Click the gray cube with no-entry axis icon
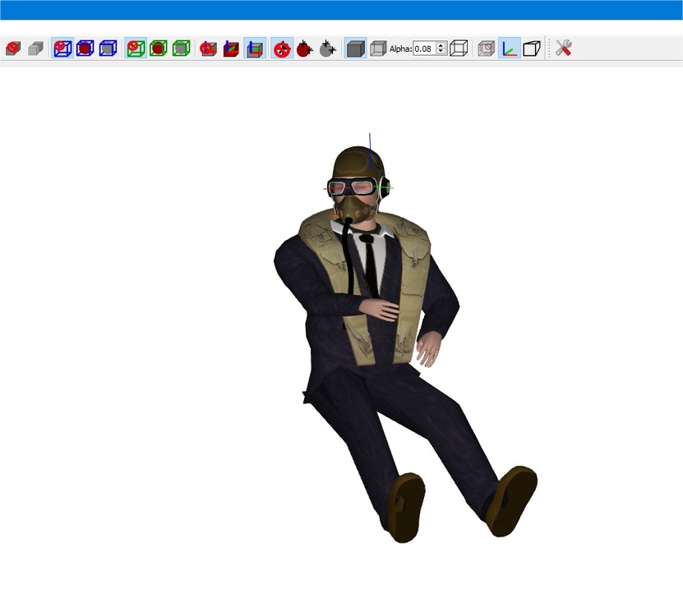 pyautogui.click(x=209, y=48)
